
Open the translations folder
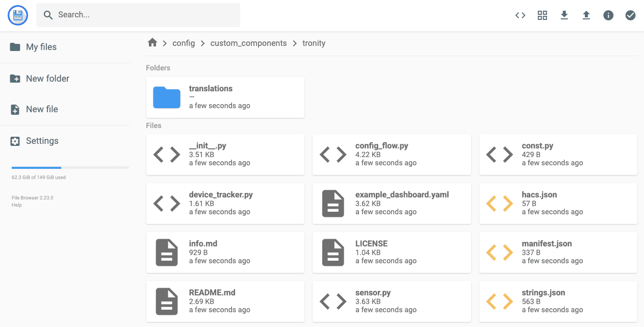[x=225, y=97]
